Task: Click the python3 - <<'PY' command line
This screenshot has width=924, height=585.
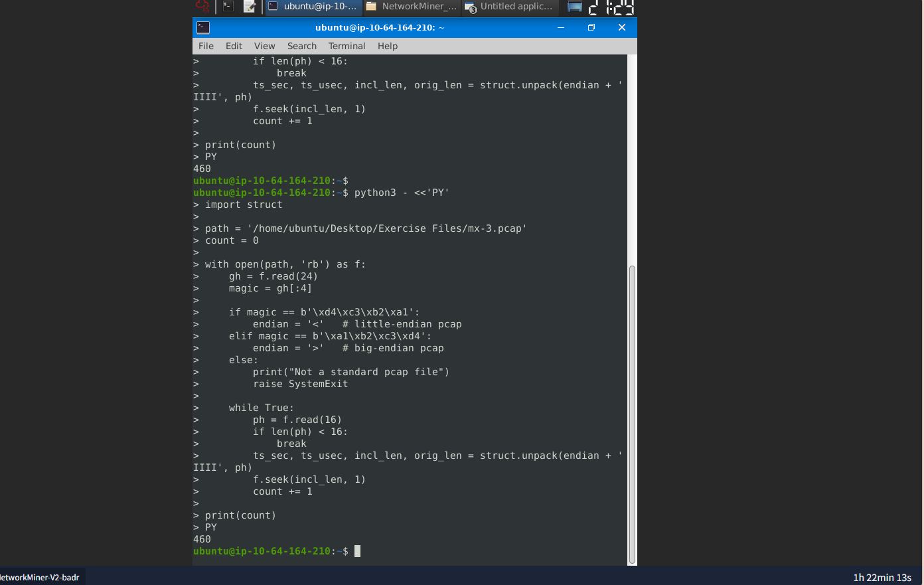Action: [402, 193]
